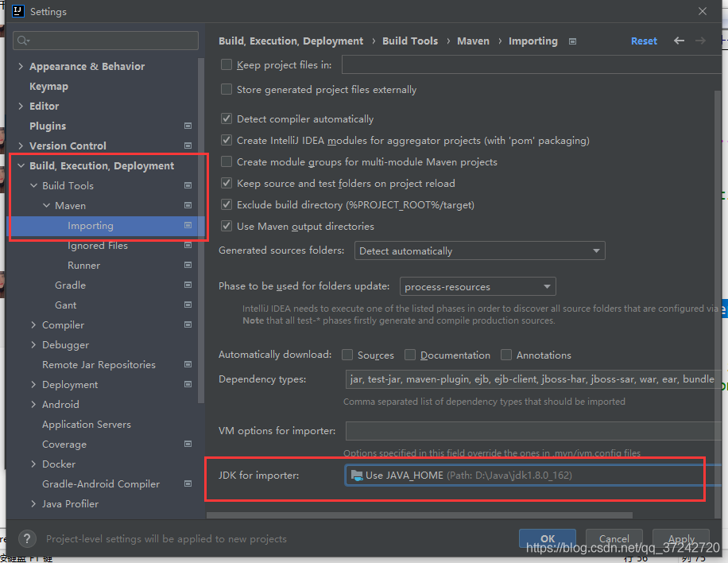Click project-level icon on Build Tools row
The height and width of the screenshot is (563, 728).
188,185
